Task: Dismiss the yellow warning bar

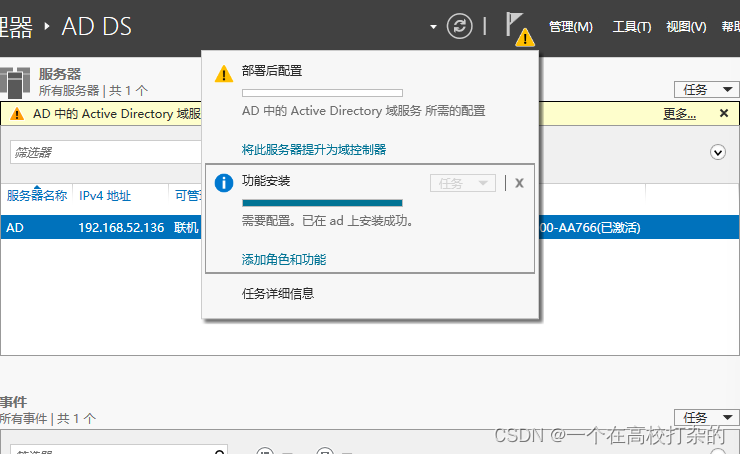Action: (x=723, y=113)
